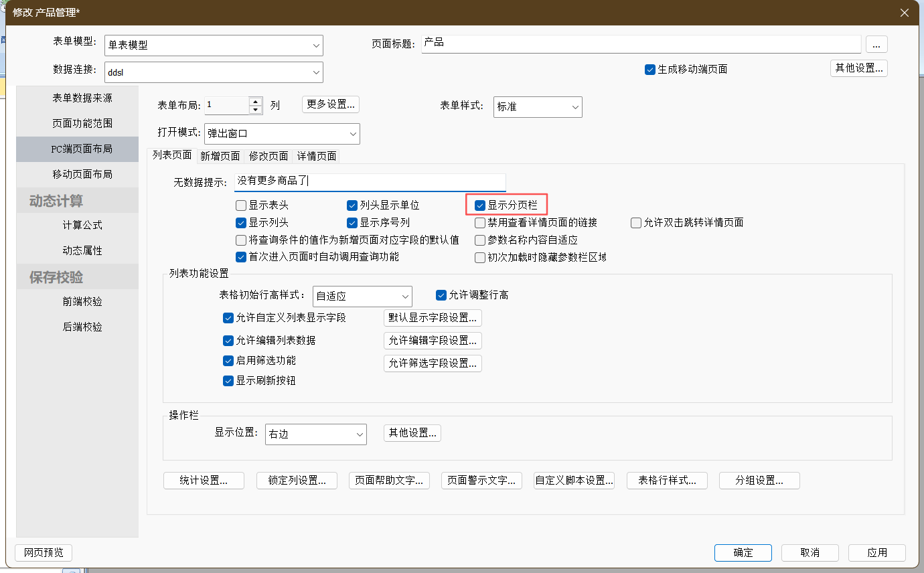The image size is (924, 573).
Task: Open the 表格初始行高样式 dropdown
Action: pyautogui.click(x=362, y=296)
